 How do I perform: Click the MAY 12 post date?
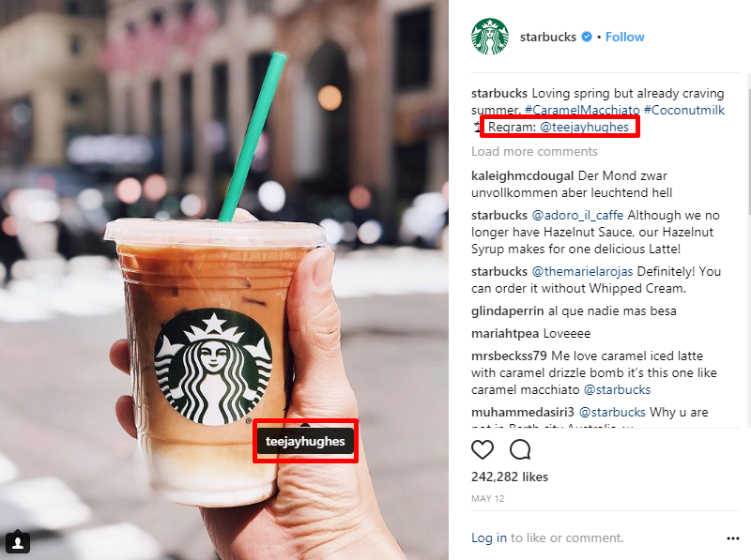point(487,499)
